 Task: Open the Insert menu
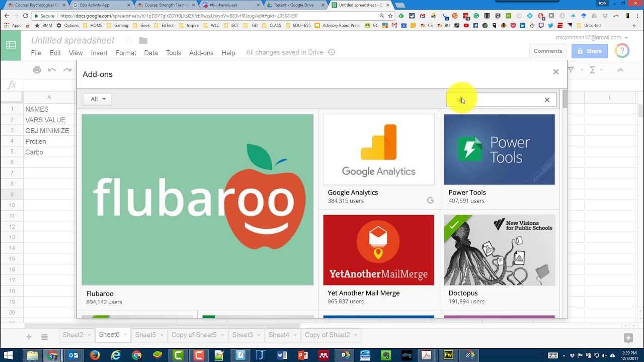point(99,53)
